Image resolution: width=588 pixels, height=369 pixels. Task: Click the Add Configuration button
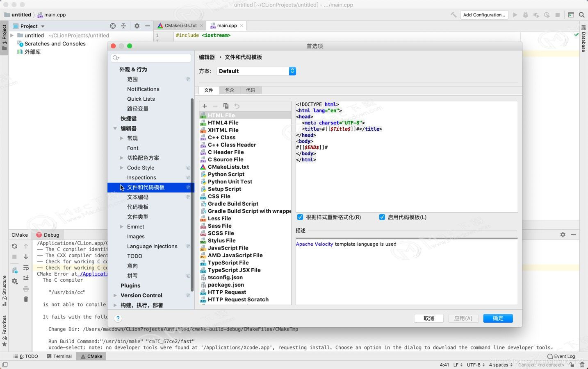tap(484, 15)
